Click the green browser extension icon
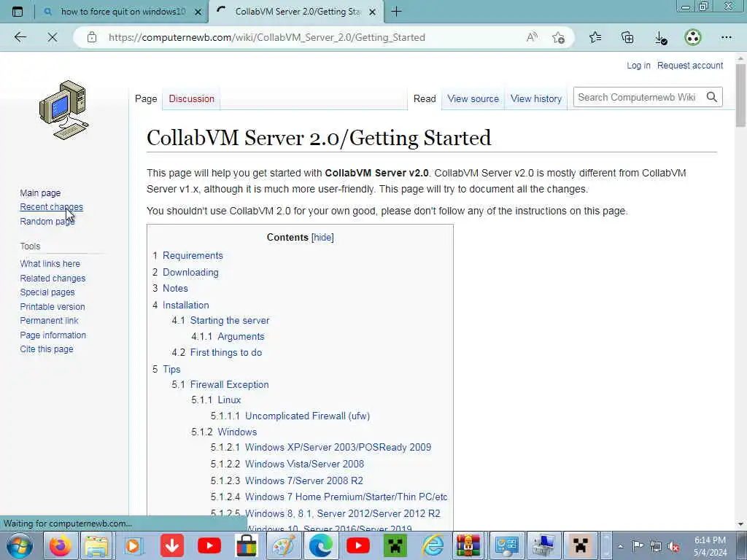Image resolution: width=747 pixels, height=560 pixels. click(x=693, y=37)
